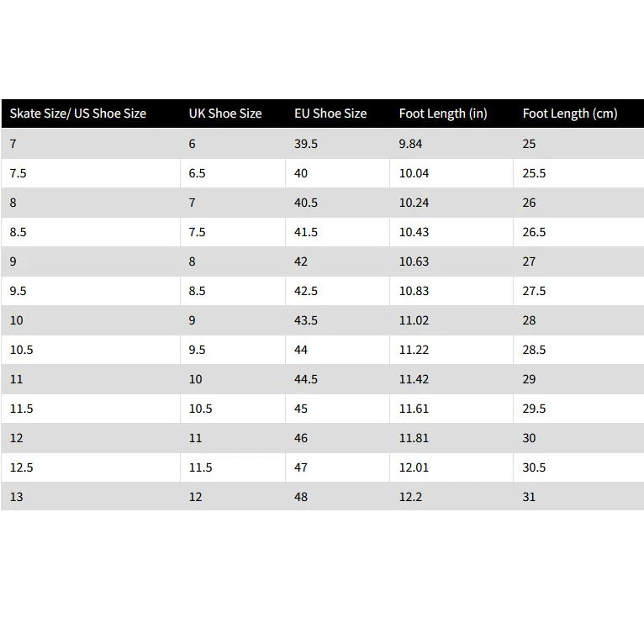
Task: Click foot length 10.43 inches cell
Action: pyautogui.click(x=414, y=232)
